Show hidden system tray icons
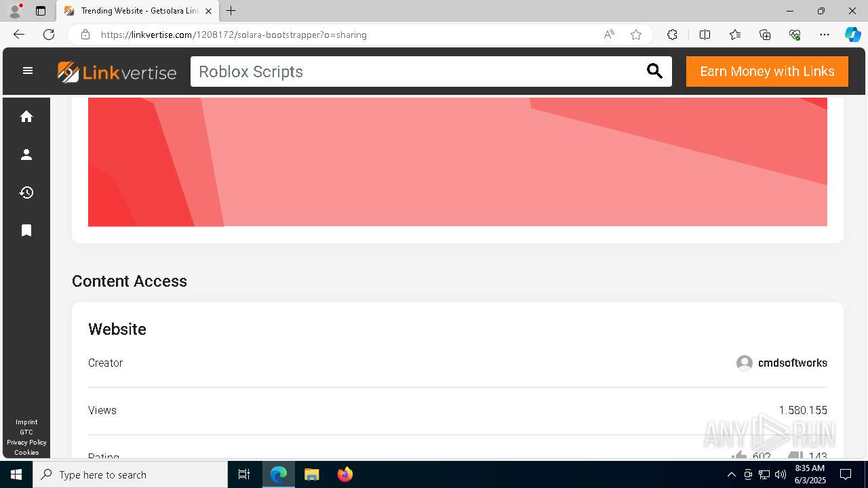This screenshot has height=488, width=868. pos(731,474)
